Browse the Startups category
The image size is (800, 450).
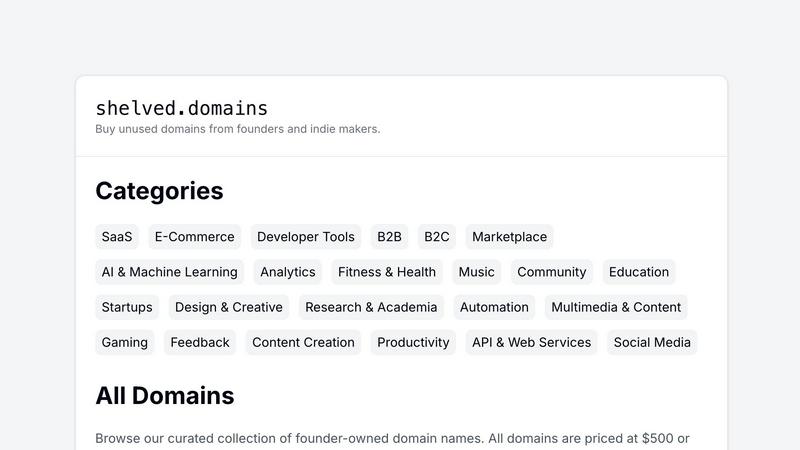[127, 307]
